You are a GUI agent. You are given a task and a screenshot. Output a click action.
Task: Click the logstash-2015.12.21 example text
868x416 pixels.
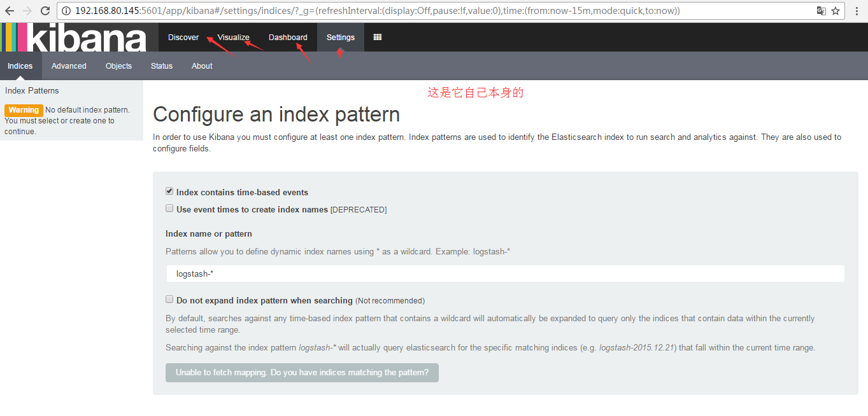pos(637,348)
